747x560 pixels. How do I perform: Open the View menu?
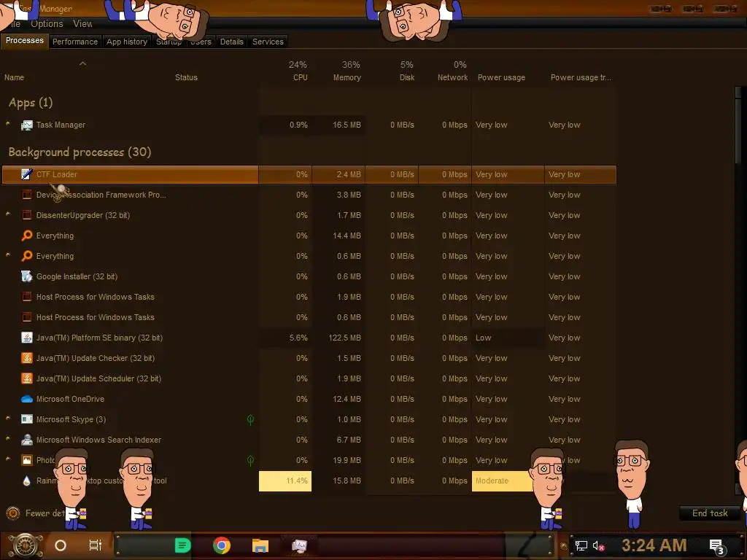[x=82, y=24]
